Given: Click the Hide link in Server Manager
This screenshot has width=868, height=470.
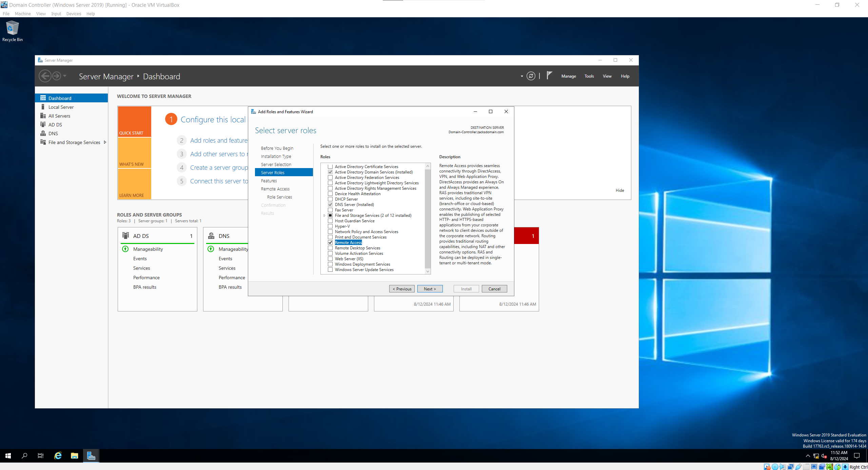Looking at the screenshot, I should coord(620,190).
